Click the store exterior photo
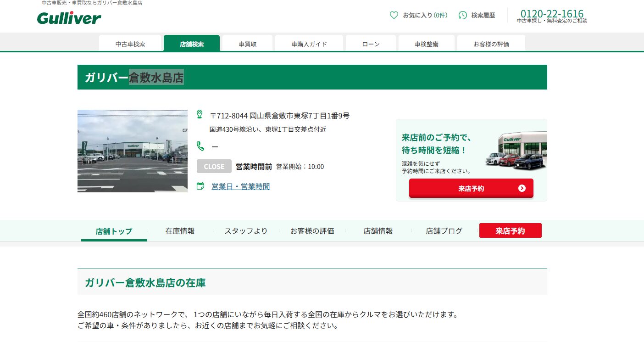644x342 pixels. (132, 151)
